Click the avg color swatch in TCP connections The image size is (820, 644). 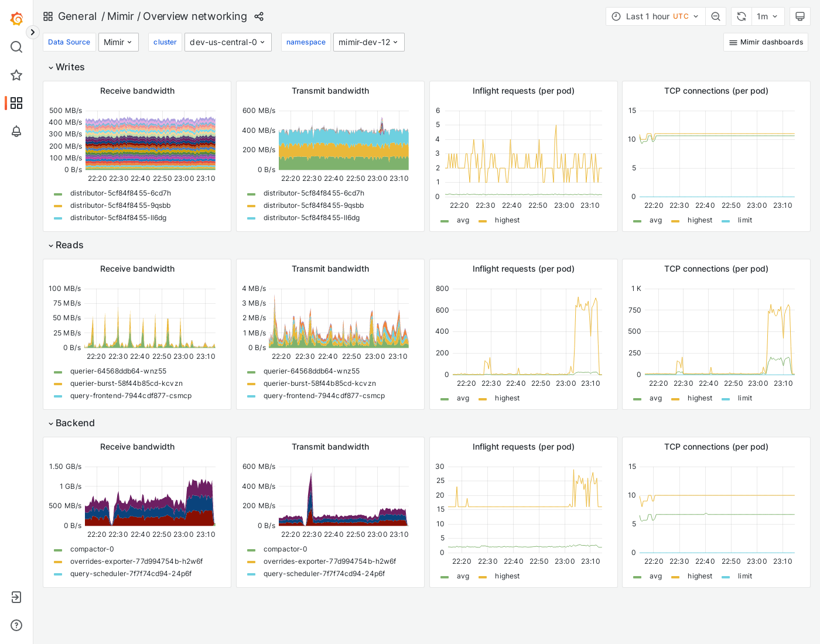[x=637, y=220]
